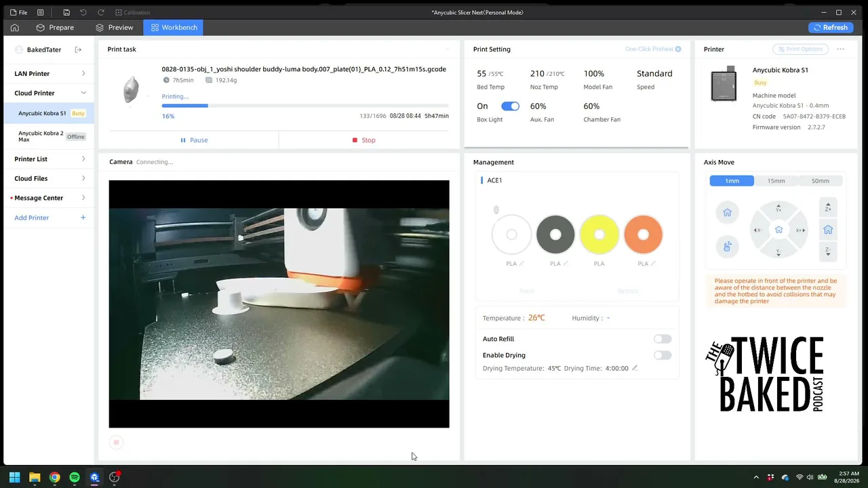Edit the white PLA spool settings
This screenshot has height=488, width=868.
(521, 264)
